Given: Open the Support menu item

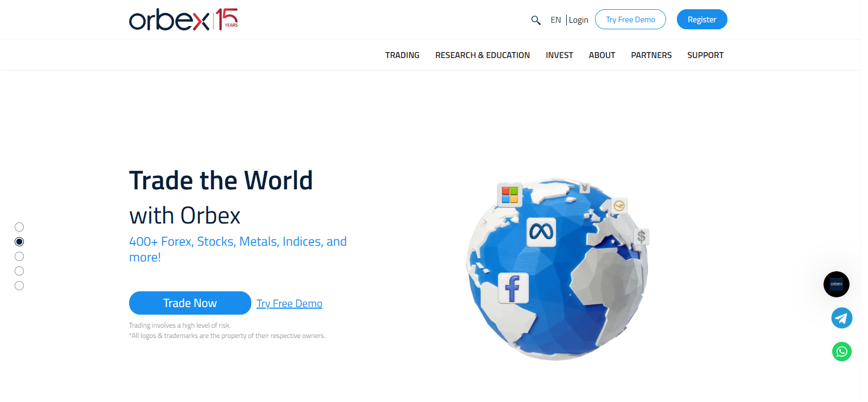Looking at the screenshot, I should (705, 55).
